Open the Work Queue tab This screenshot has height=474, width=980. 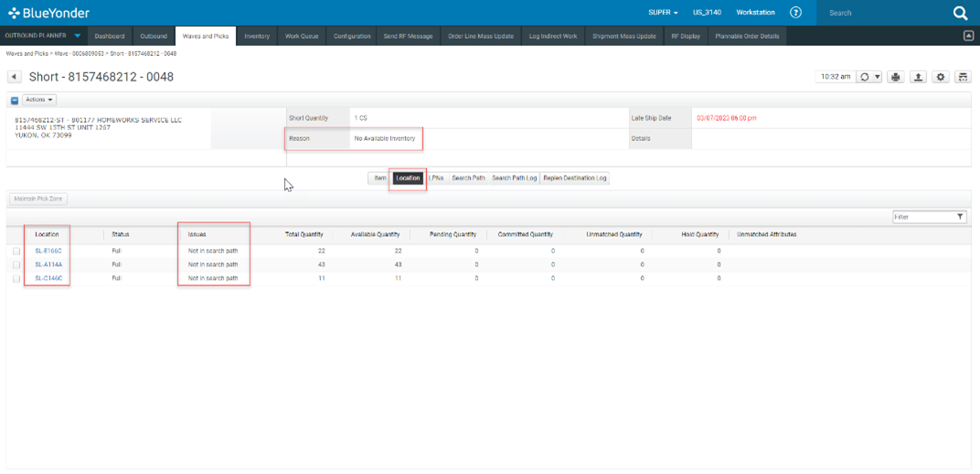pos(302,37)
